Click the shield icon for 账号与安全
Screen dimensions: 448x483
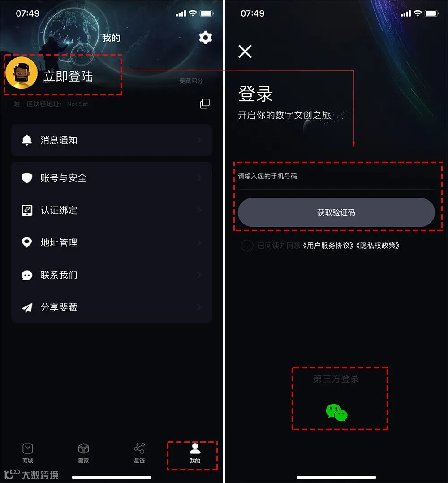tap(27, 178)
